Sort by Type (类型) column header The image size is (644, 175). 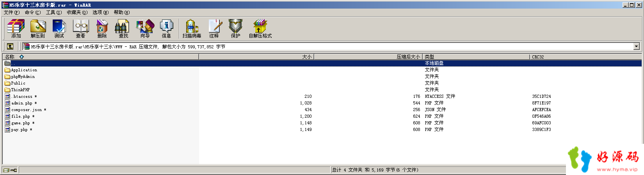(x=477, y=57)
